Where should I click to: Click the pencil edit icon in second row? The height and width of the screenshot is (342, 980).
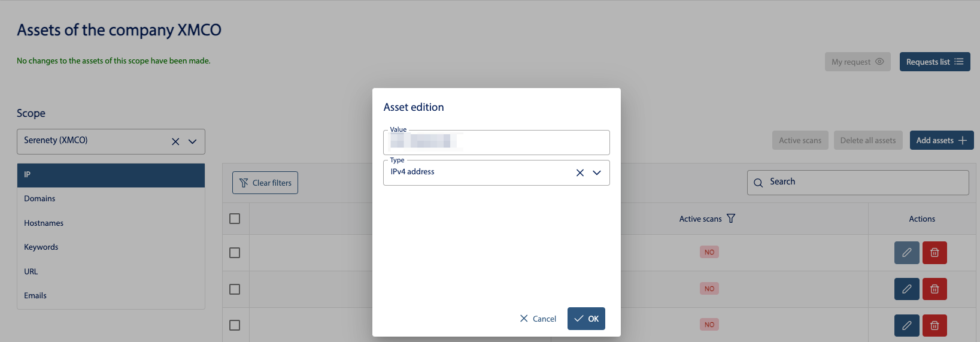pos(906,289)
